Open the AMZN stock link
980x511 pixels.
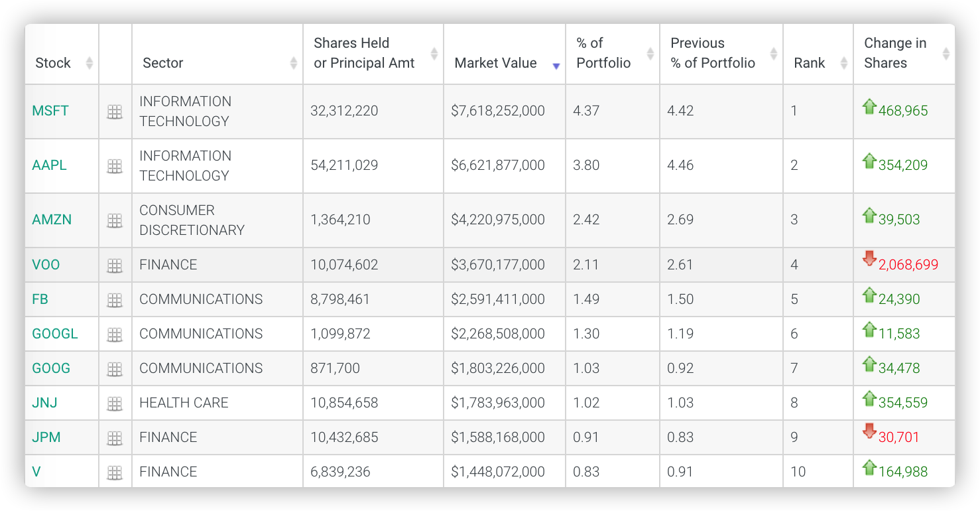click(52, 220)
